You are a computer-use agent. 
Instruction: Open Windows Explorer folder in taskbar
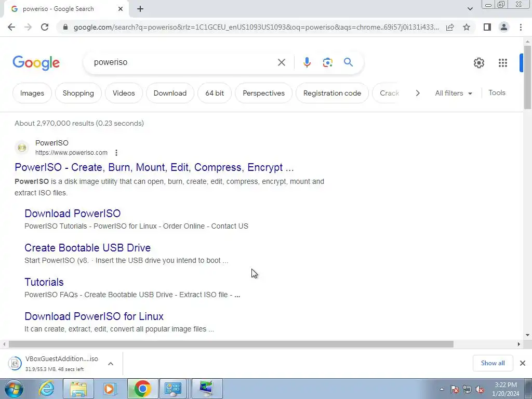pyautogui.click(x=78, y=389)
